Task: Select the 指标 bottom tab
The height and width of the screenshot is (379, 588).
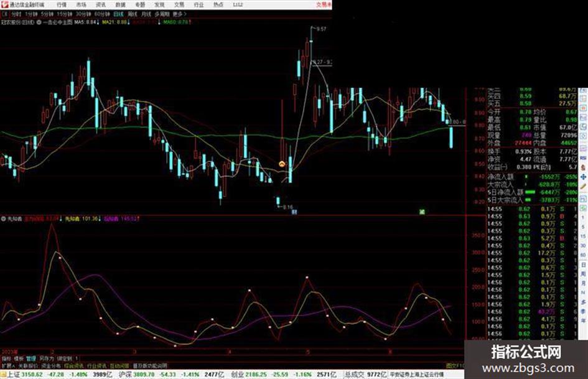Action: [x=6, y=358]
